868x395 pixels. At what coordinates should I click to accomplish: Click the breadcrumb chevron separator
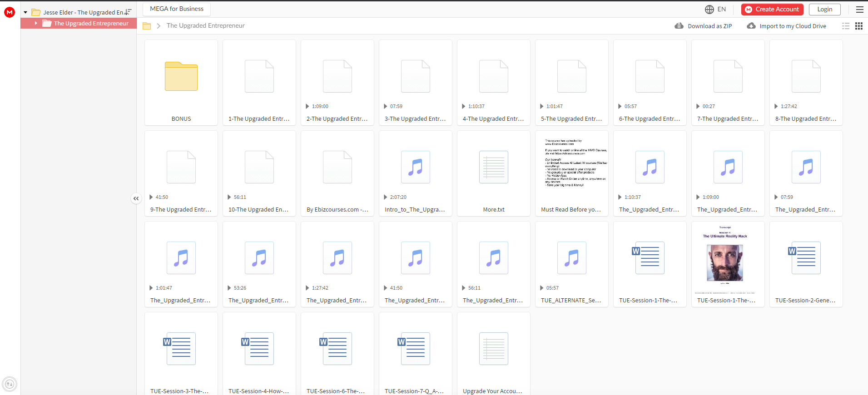(x=159, y=26)
